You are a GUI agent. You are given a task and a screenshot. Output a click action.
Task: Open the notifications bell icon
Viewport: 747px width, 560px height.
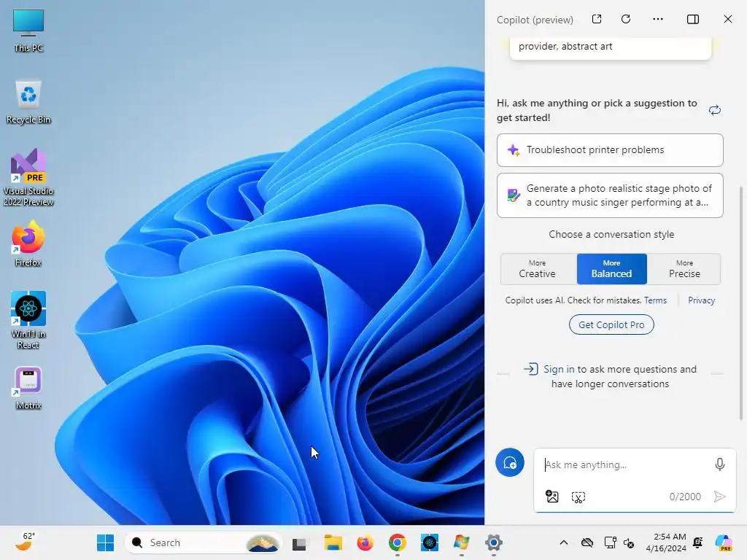(x=698, y=542)
